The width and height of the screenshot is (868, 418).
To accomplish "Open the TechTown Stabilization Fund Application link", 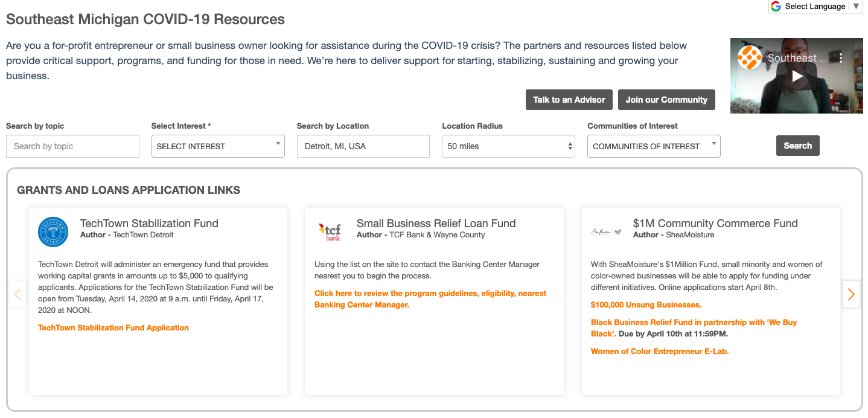I will coord(113,327).
